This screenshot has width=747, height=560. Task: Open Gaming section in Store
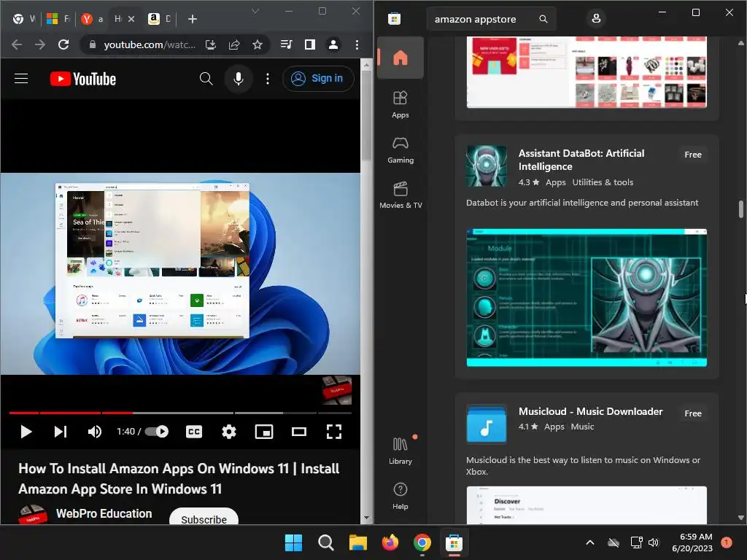point(400,149)
